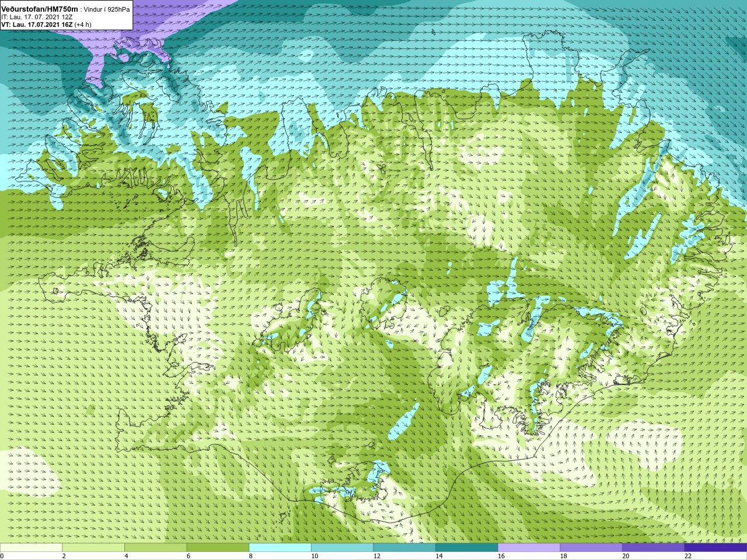Click the 10-12 m/s cyan legend swatch
The height and width of the screenshot is (560, 747).
[342, 548]
